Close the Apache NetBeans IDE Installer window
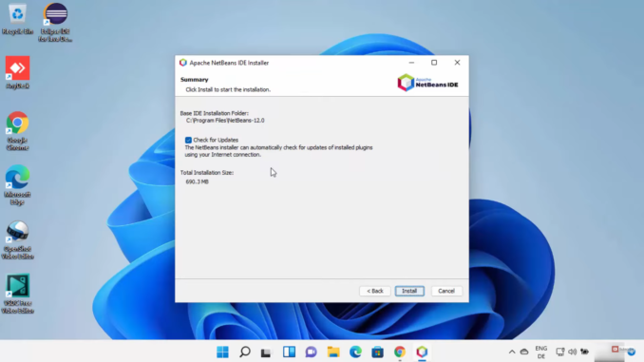Image resolution: width=644 pixels, height=362 pixels. (x=457, y=63)
